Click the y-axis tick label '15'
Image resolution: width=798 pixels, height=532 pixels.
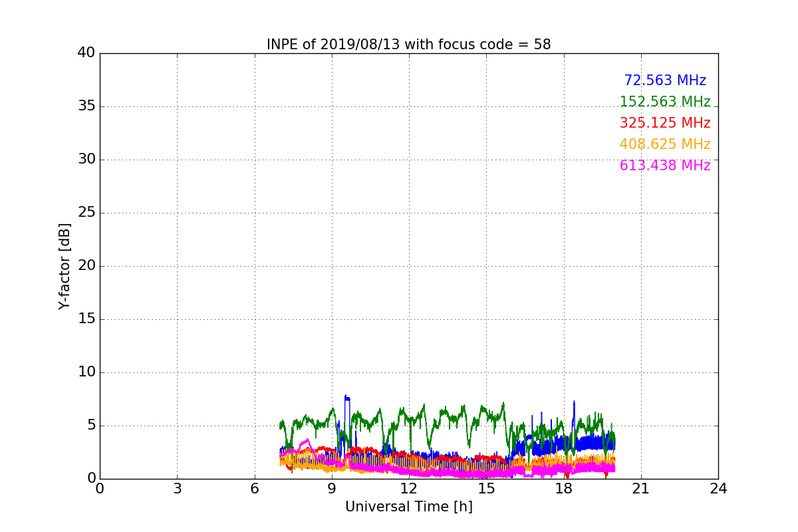(x=86, y=319)
